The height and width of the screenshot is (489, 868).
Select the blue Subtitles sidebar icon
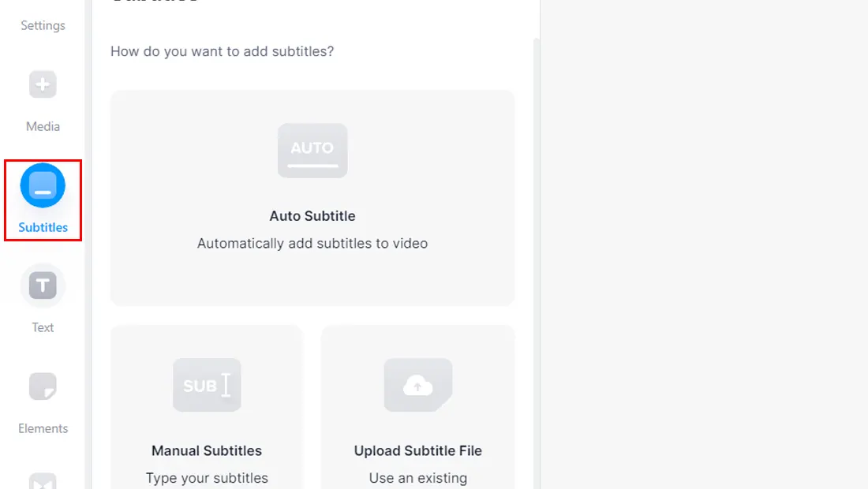[43, 185]
